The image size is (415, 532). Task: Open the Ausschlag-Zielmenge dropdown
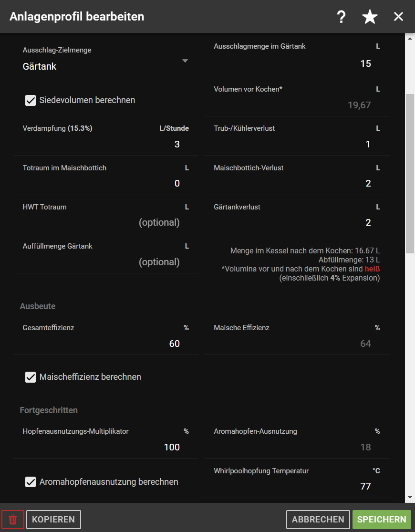point(105,66)
